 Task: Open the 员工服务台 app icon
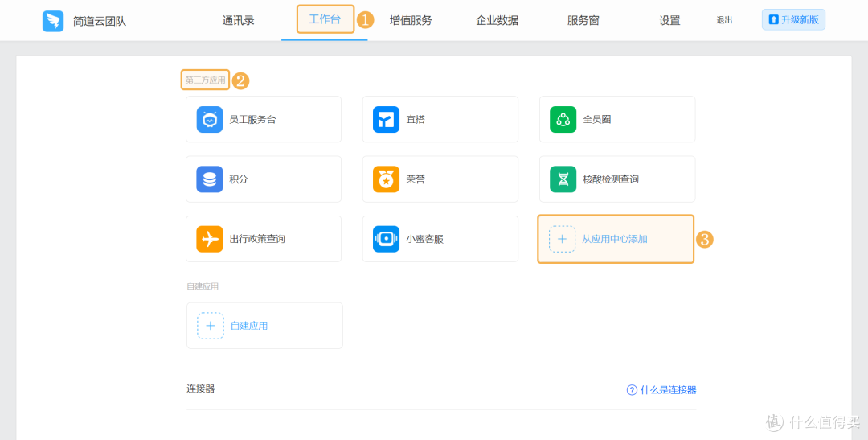coord(210,119)
